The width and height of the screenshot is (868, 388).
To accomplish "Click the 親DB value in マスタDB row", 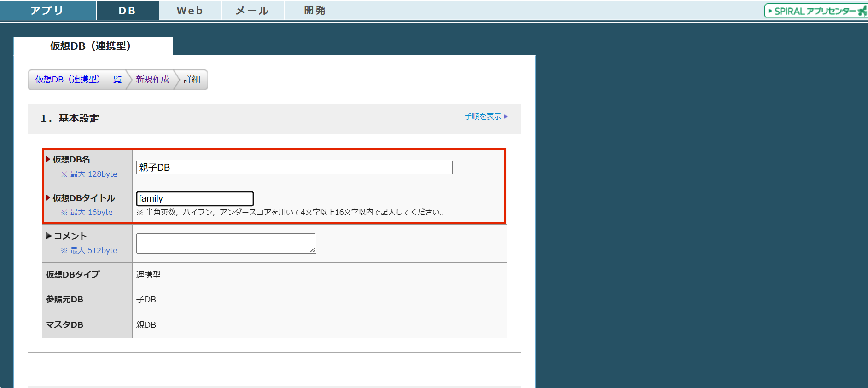I will pos(146,325).
